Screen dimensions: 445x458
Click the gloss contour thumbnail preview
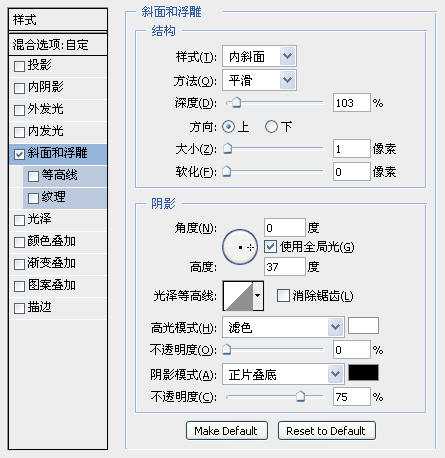pyautogui.click(x=239, y=296)
